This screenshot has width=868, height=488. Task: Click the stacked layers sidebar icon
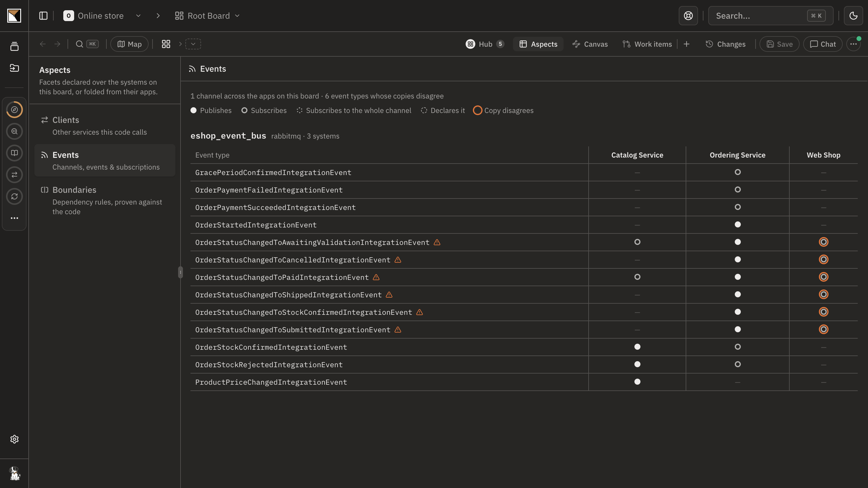point(14,46)
